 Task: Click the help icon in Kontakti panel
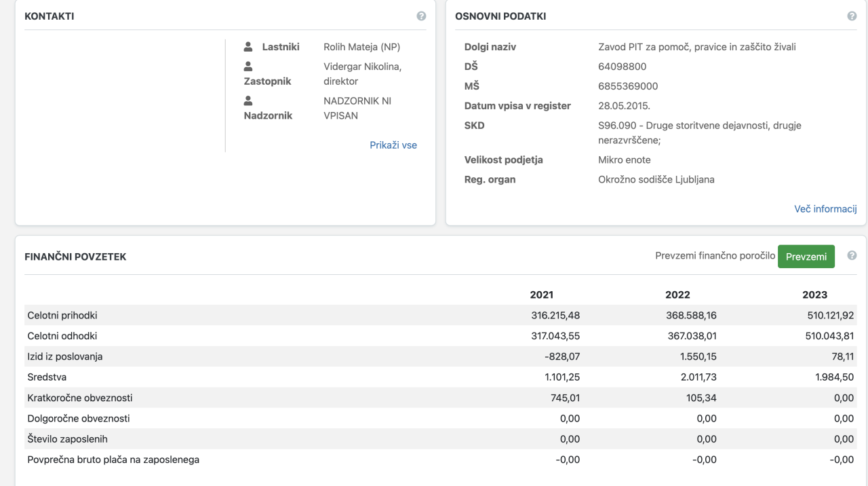coord(421,16)
